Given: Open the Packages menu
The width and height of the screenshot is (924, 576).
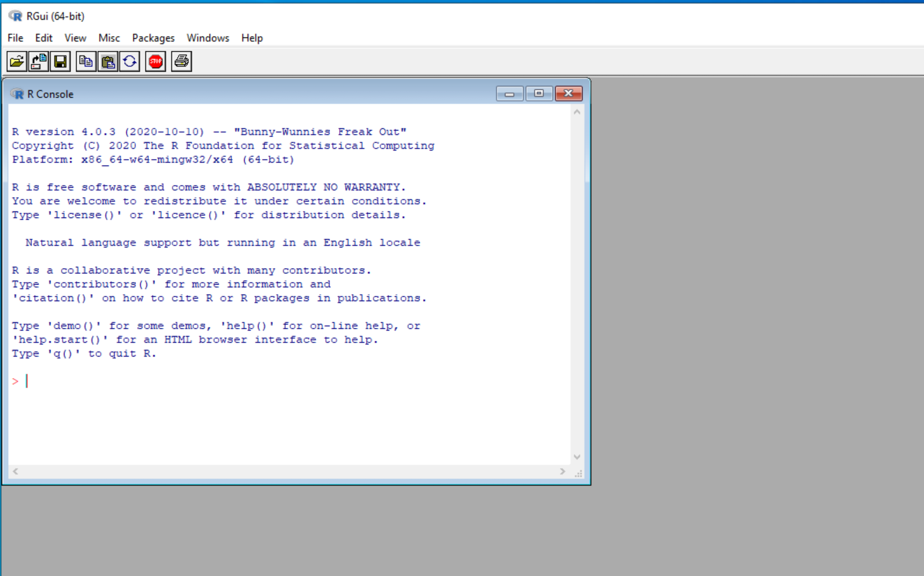Looking at the screenshot, I should pos(153,38).
